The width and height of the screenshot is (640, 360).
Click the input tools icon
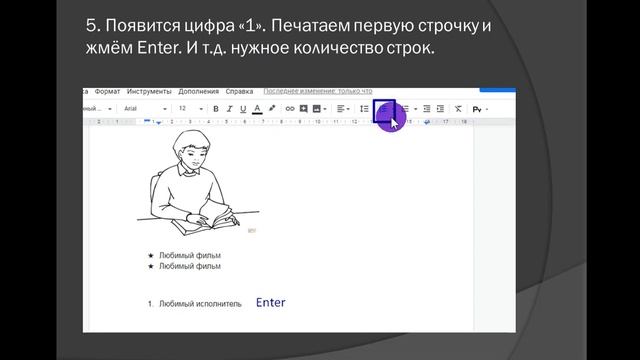point(476,109)
